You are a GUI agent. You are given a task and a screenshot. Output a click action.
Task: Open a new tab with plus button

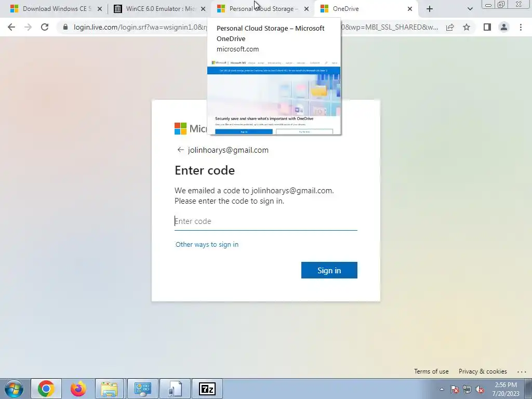[x=430, y=9]
